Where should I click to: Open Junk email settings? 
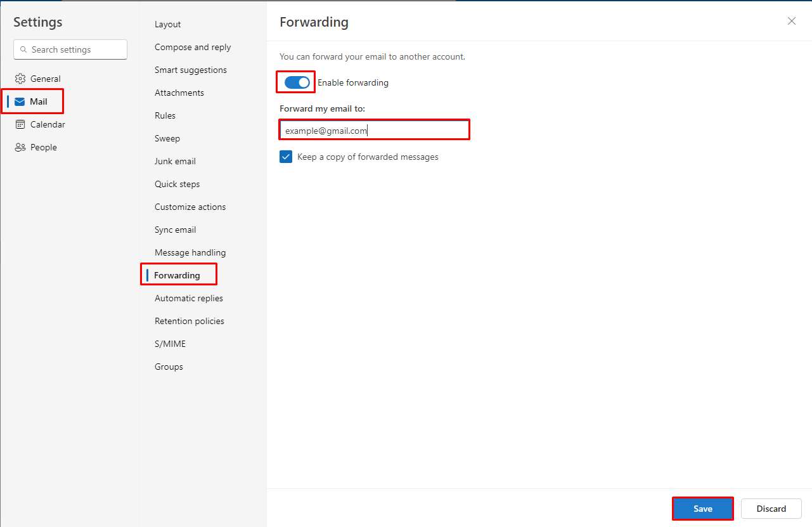tap(175, 161)
